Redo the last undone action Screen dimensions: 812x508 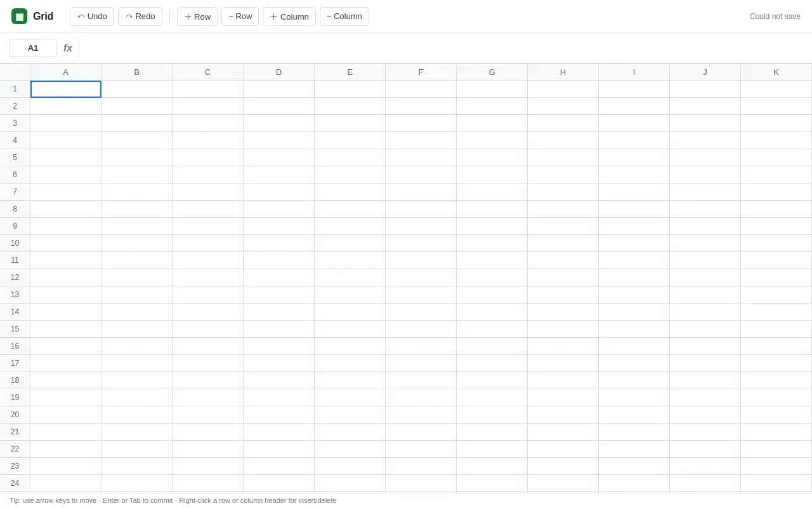pos(140,17)
